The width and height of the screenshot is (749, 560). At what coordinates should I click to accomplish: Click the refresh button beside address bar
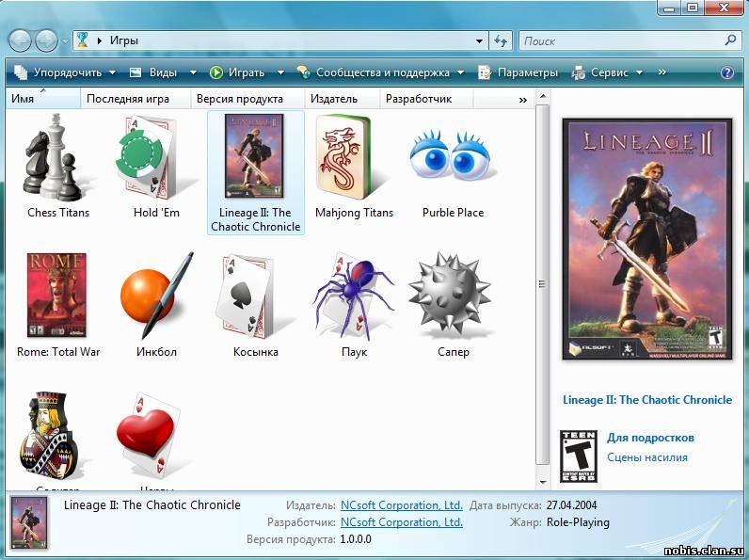click(x=501, y=41)
